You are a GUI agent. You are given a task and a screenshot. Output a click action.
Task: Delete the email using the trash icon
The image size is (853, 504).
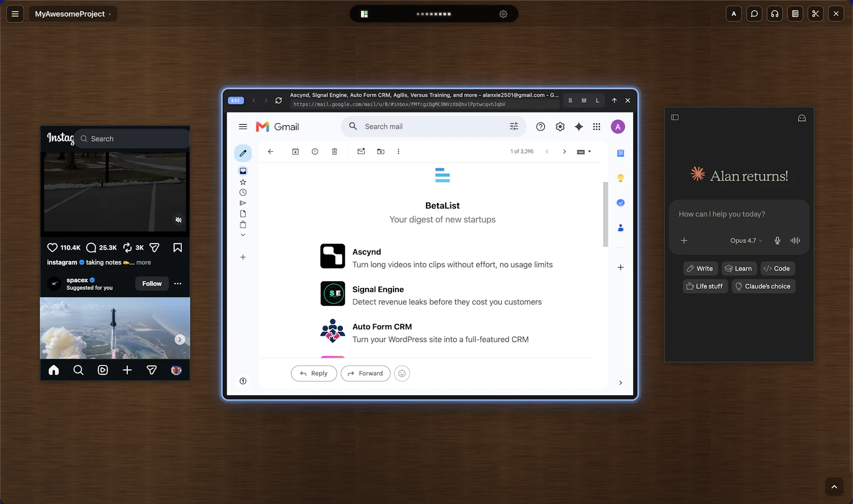(335, 152)
